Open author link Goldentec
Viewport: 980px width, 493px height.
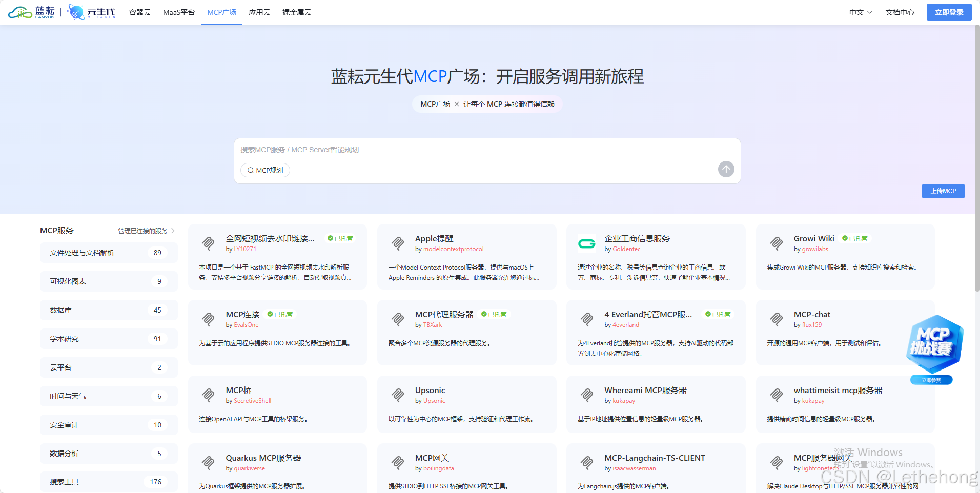coord(626,249)
